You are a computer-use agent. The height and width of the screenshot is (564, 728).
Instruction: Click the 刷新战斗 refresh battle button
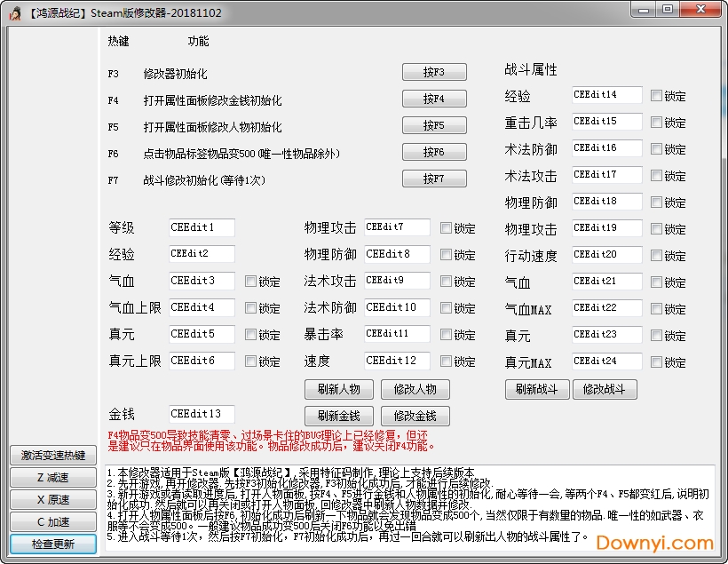536,389
